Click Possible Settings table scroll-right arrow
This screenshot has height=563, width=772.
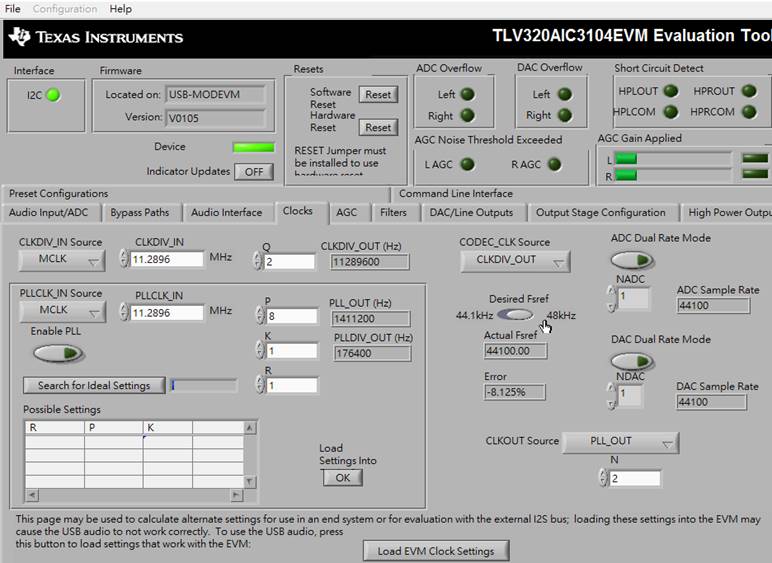tap(237, 495)
